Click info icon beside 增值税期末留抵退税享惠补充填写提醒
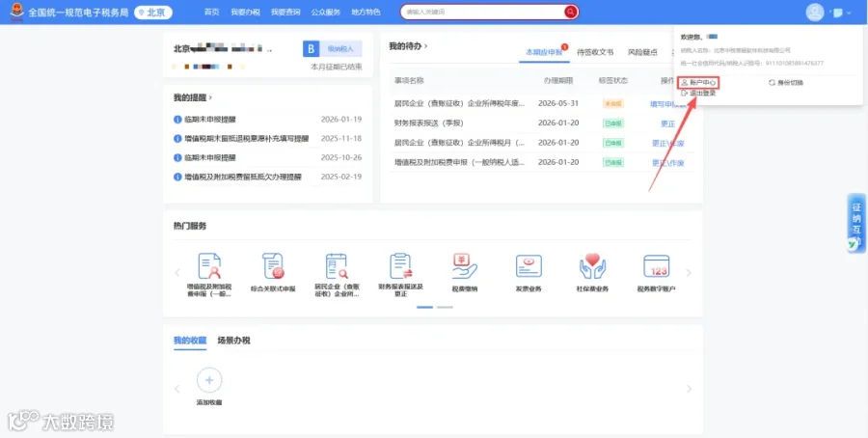The width and height of the screenshot is (868, 438). coord(177,138)
